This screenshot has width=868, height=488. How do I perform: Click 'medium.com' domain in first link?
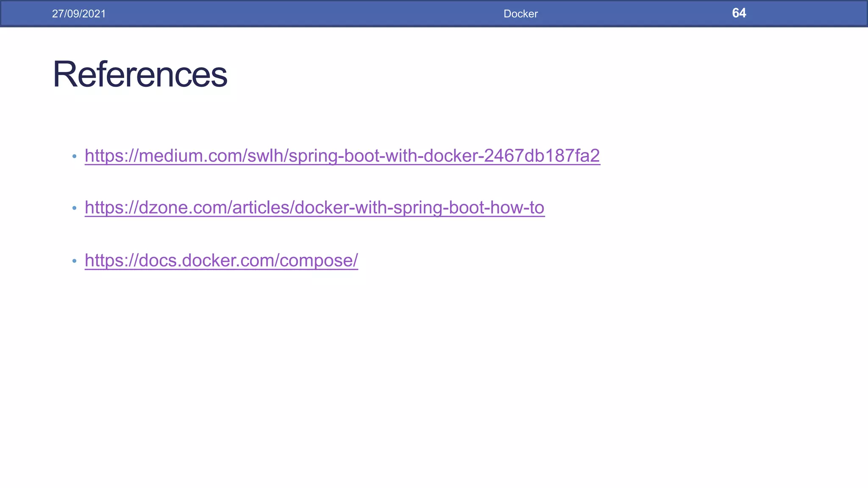pyautogui.click(x=190, y=156)
